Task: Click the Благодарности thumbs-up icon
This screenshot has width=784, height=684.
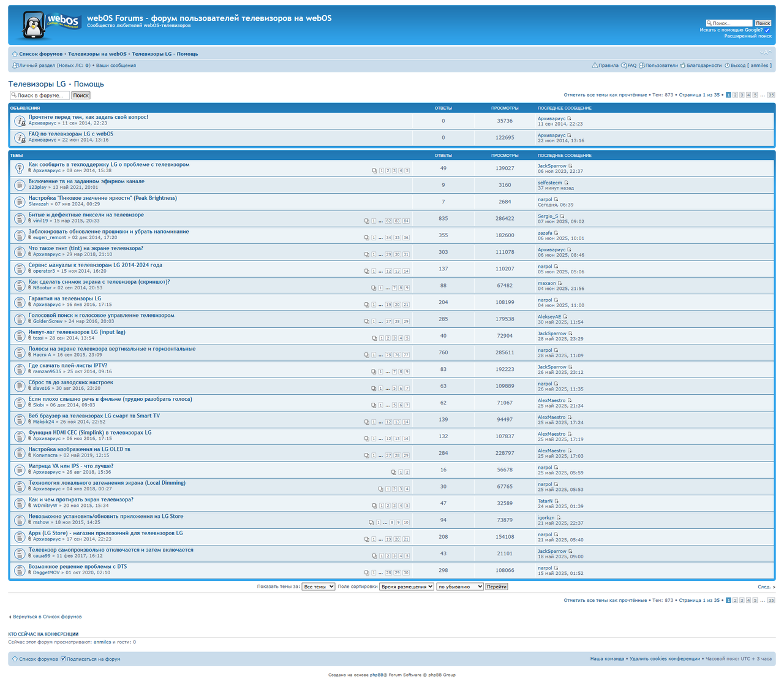Action: [x=683, y=66]
